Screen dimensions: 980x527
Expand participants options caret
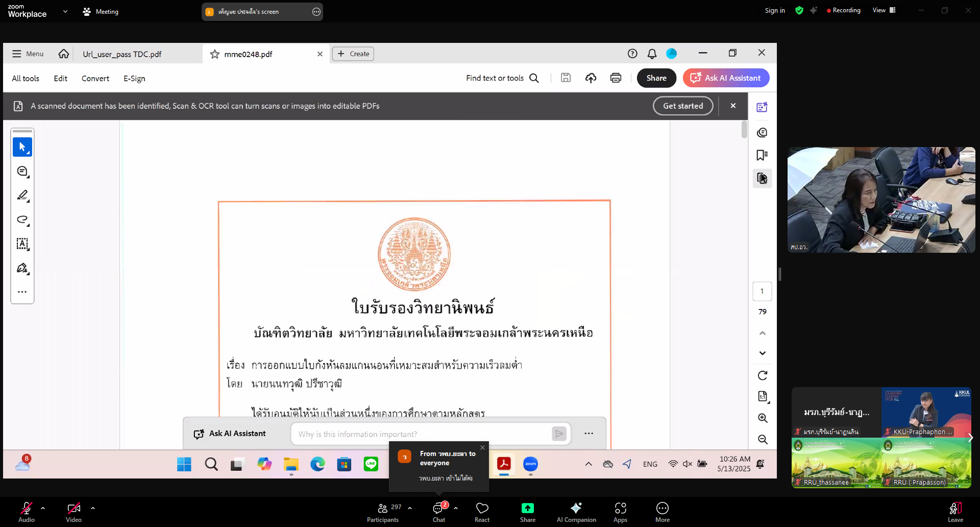(x=410, y=508)
